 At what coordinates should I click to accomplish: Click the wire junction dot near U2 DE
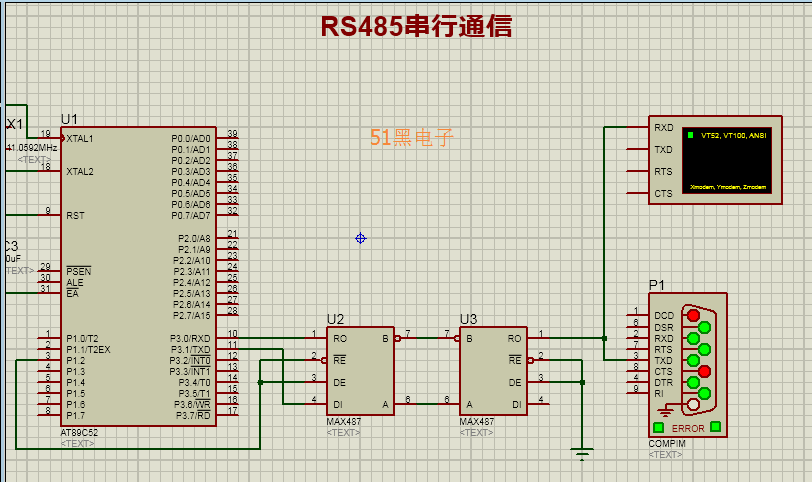[x=260, y=382]
